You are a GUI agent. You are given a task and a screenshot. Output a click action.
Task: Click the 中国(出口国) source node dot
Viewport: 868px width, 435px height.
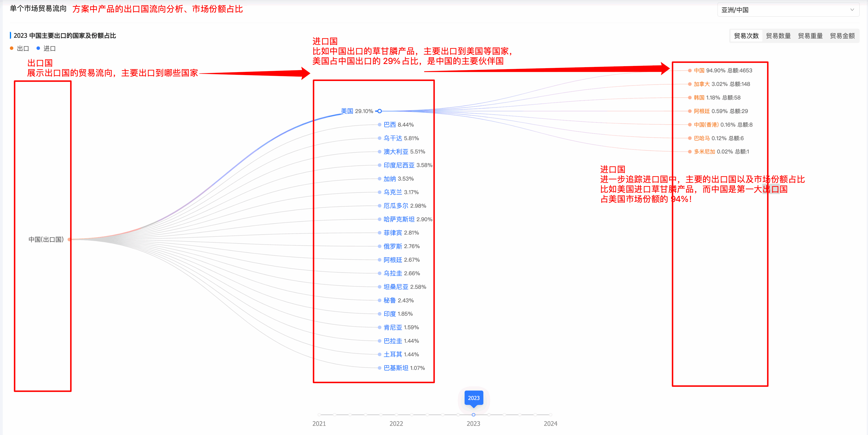point(69,239)
